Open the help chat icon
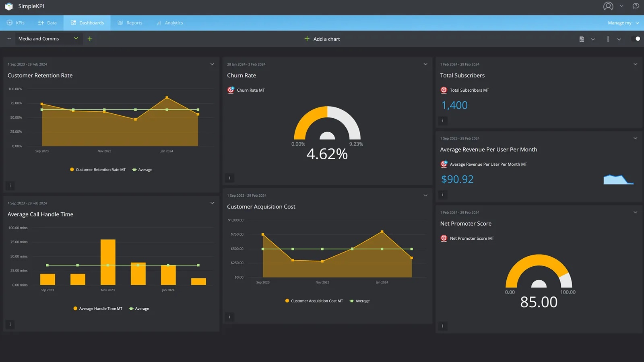 [x=636, y=6]
